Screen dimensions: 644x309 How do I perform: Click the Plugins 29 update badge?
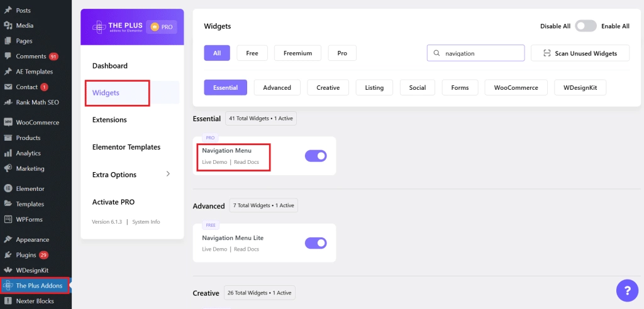coord(44,255)
